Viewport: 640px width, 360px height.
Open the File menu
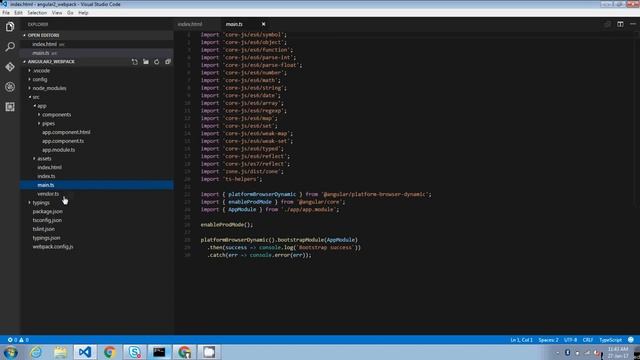(6, 13)
